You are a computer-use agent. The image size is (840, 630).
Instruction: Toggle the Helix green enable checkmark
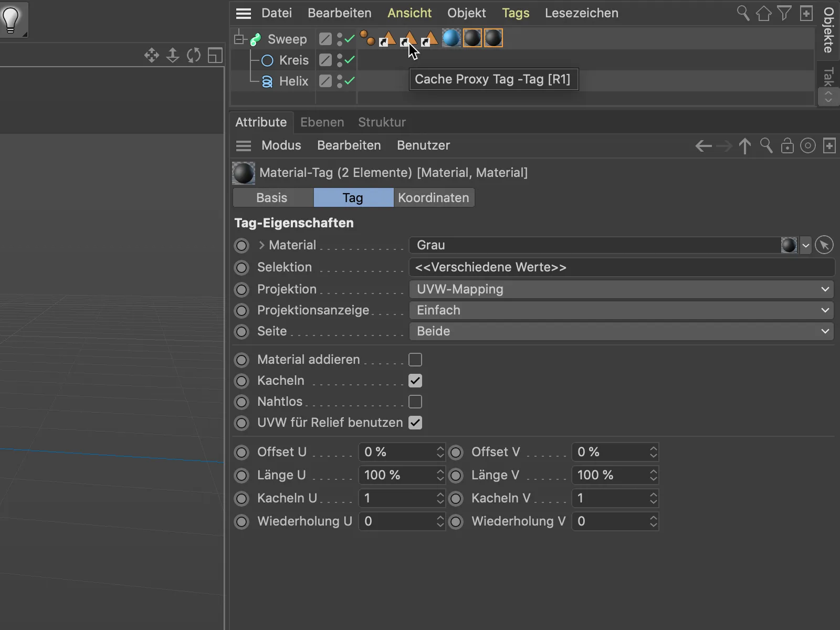[x=350, y=81]
